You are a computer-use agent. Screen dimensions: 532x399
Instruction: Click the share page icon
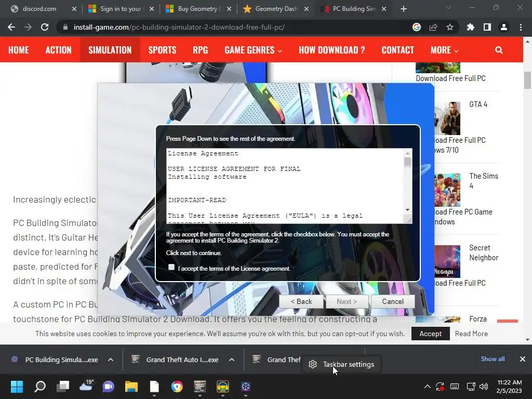pos(433,27)
